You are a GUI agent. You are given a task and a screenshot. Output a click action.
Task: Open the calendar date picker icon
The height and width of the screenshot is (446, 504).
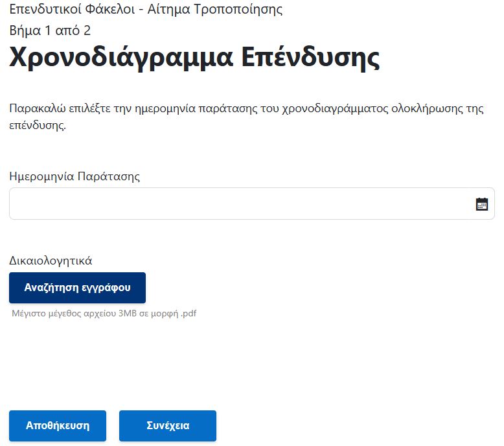tap(481, 204)
